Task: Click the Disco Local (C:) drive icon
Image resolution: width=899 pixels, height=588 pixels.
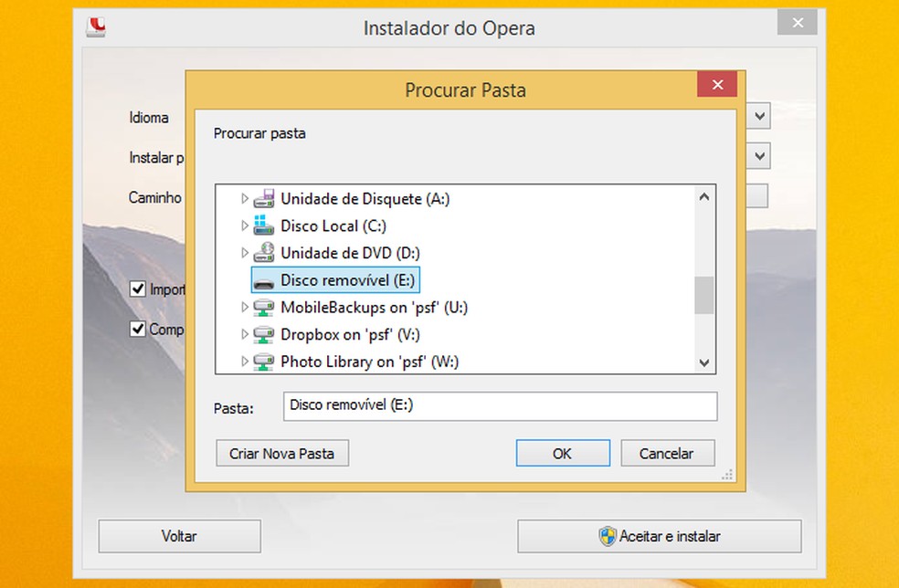Action: pos(265,226)
